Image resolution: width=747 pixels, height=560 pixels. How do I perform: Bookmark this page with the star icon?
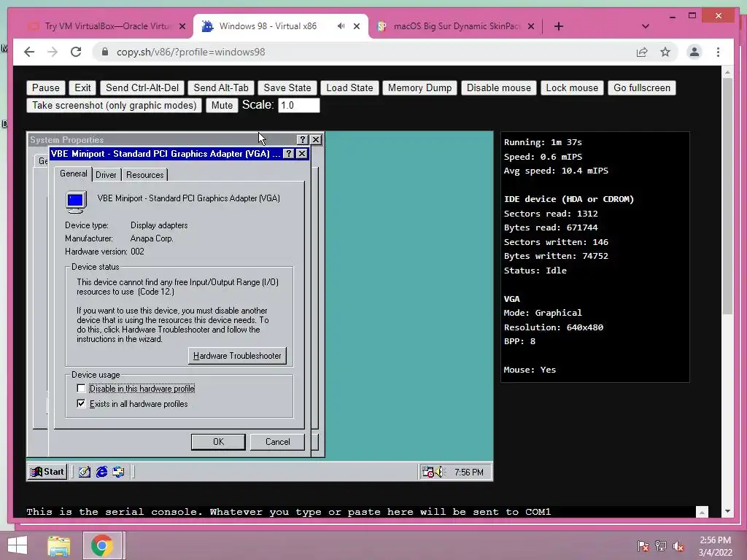pos(665,52)
